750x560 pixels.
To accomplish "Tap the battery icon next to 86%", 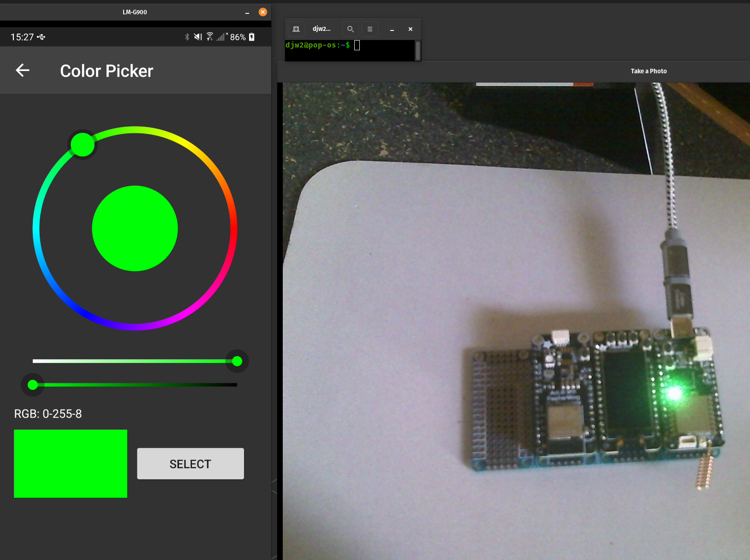I will pos(252,37).
